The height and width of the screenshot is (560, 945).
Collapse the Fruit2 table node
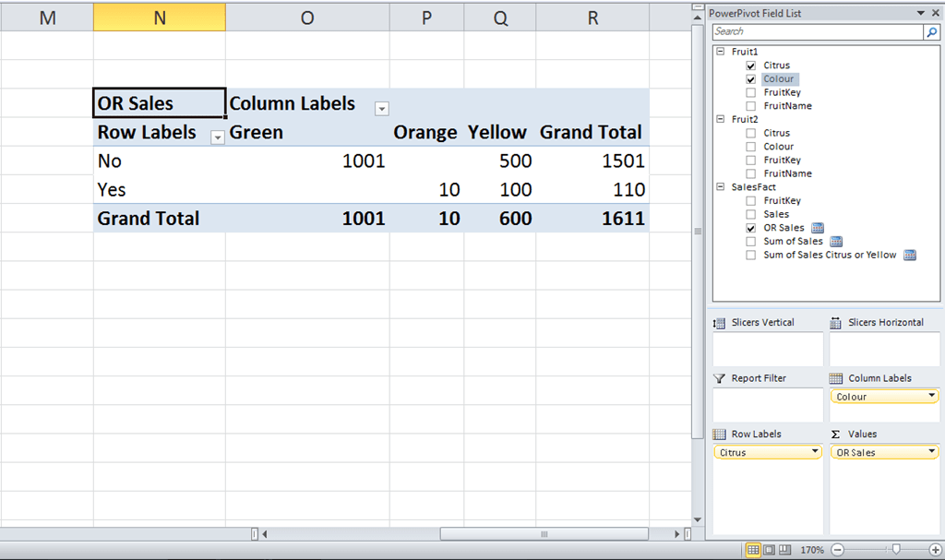pyautogui.click(x=720, y=119)
